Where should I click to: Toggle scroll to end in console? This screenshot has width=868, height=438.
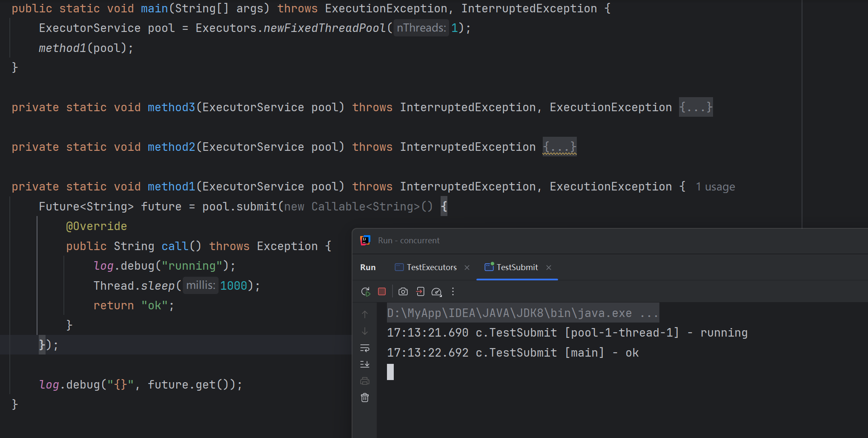[365, 364]
